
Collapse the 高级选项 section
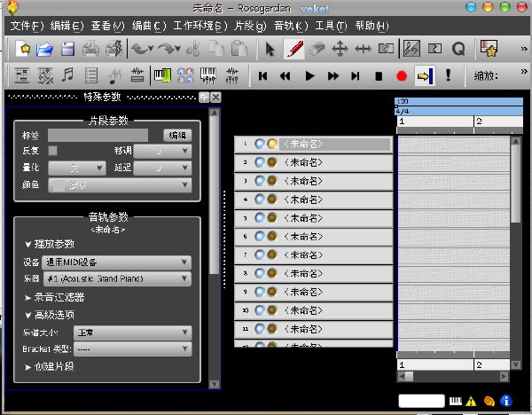point(50,315)
